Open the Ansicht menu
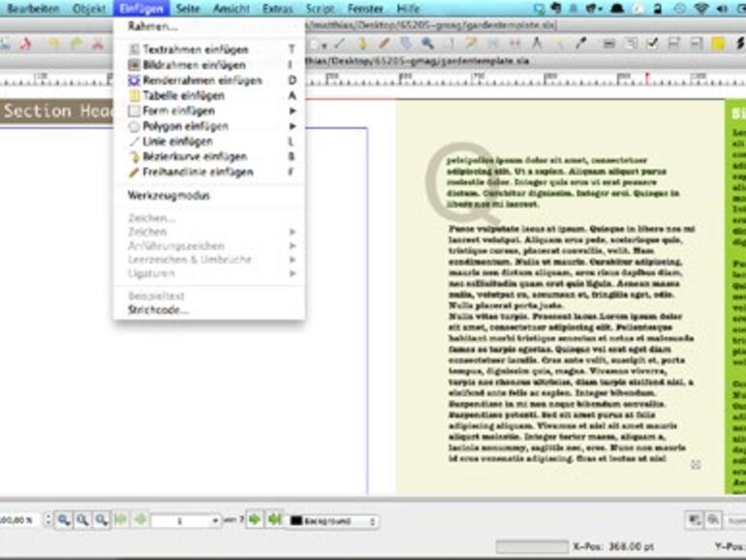746x560 pixels. click(232, 9)
